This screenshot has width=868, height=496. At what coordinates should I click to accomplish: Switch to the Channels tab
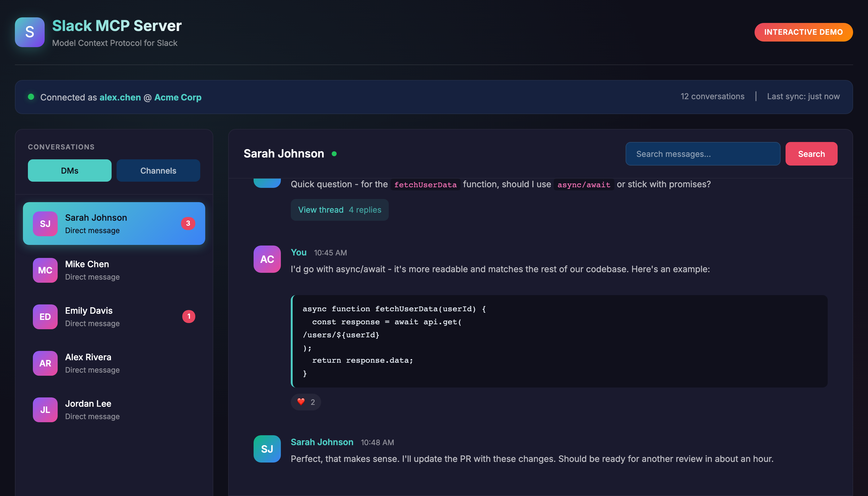(158, 170)
